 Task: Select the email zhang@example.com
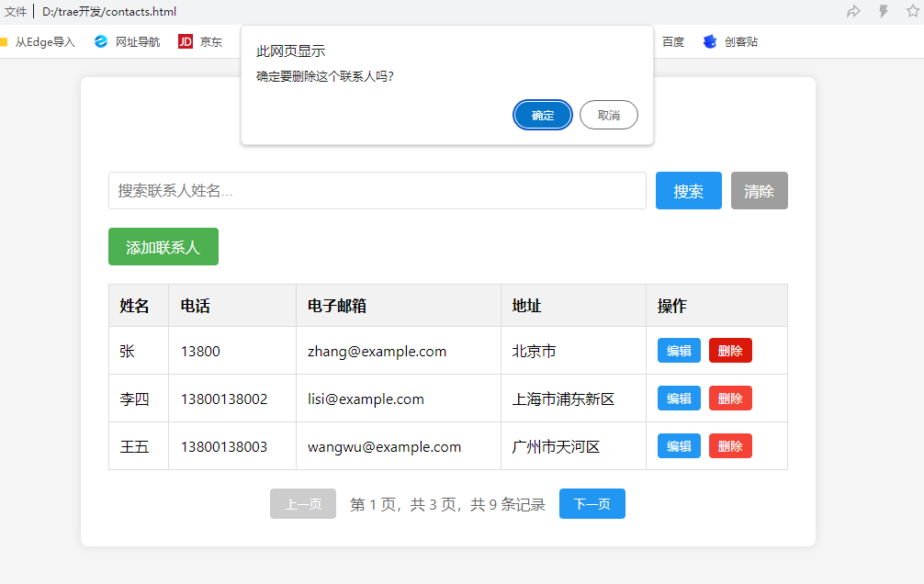(x=377, y=351)
